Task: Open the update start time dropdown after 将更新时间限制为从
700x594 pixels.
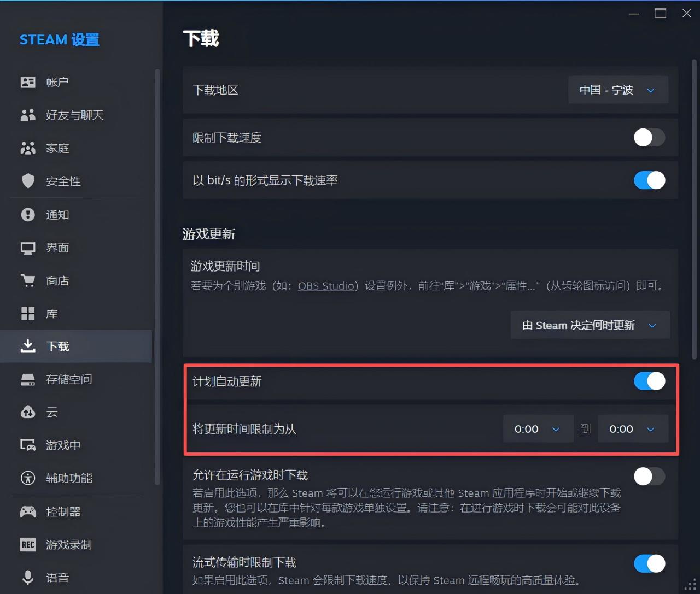Action: [x=538, y=429]
